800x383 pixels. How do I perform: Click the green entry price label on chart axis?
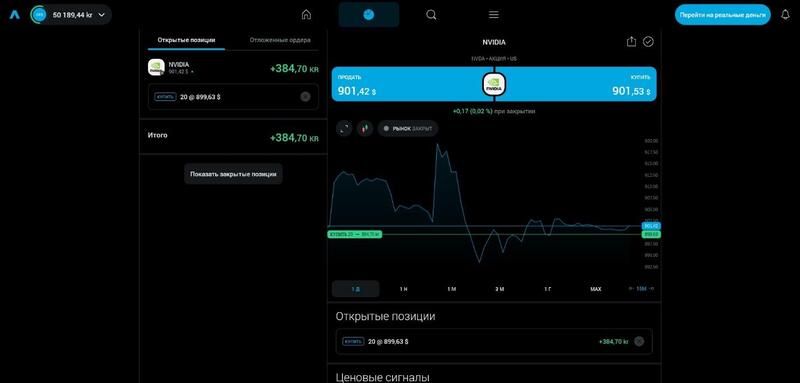651,234
